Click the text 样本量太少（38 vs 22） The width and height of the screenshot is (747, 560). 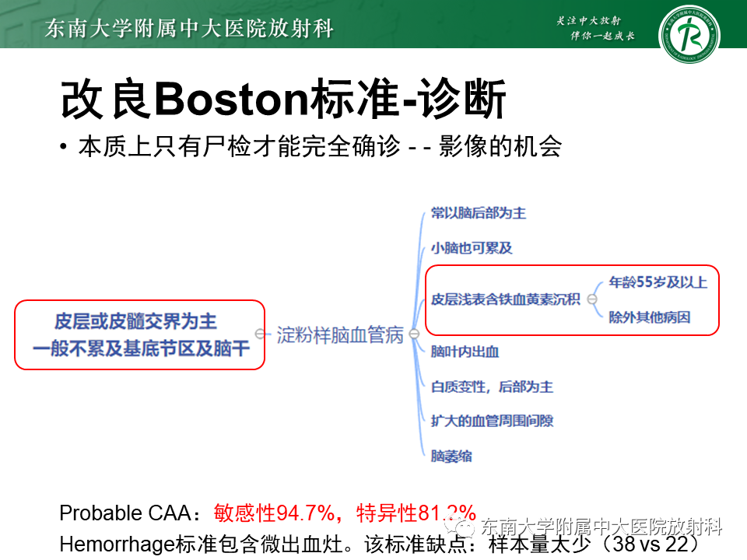(x=593, y=544)
